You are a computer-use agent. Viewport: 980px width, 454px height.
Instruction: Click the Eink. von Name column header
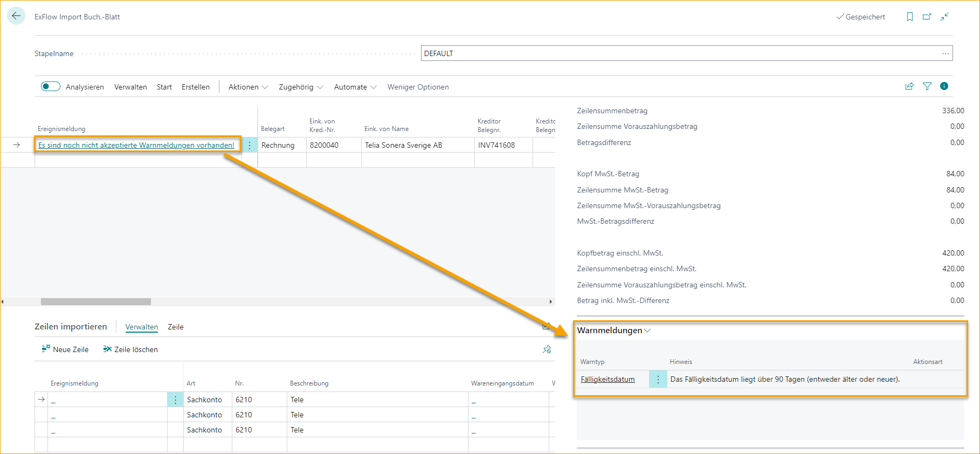click(x=387, y=129)
